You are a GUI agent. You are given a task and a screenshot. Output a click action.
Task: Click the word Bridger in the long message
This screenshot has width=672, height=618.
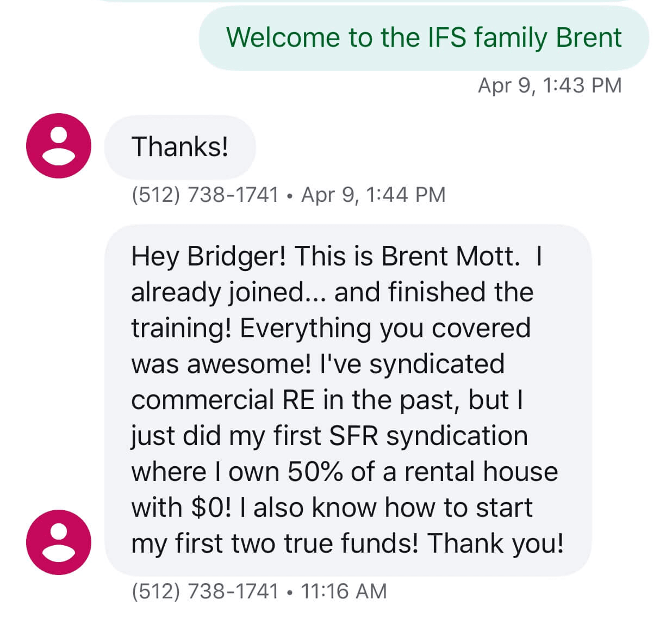[236, 256]
